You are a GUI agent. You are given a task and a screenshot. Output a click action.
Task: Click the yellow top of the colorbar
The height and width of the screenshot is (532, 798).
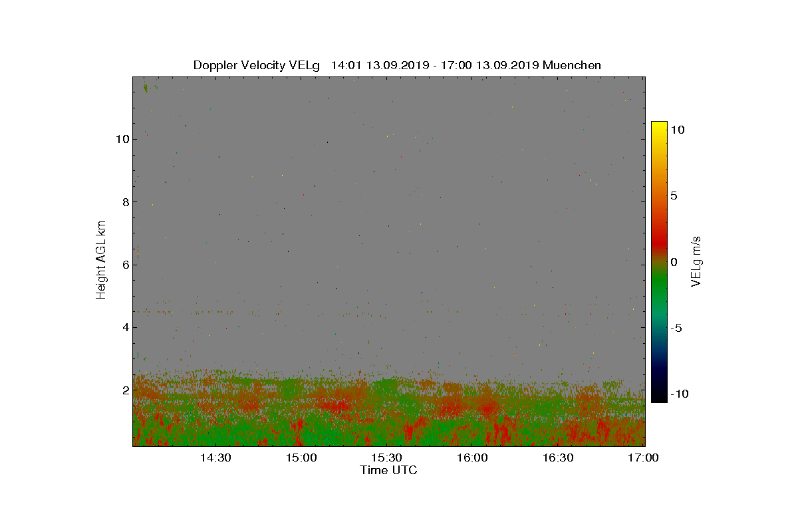659,126
